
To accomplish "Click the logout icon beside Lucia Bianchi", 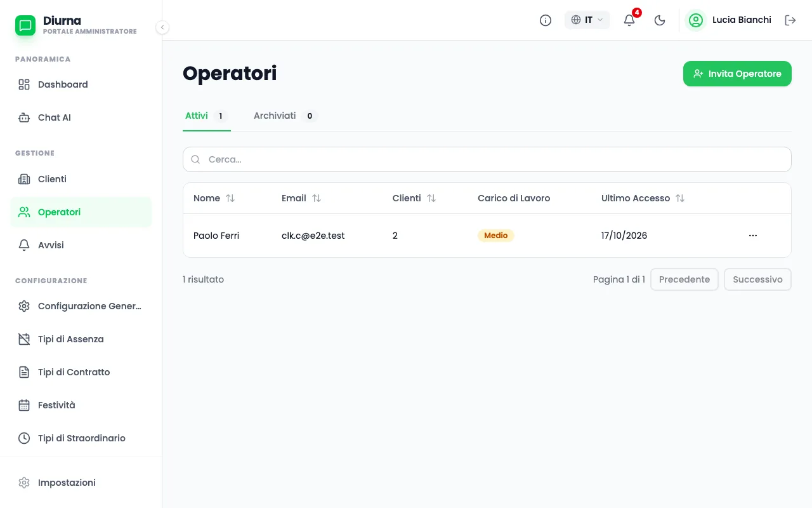I will pyautogui.click(x=790, y=20).
